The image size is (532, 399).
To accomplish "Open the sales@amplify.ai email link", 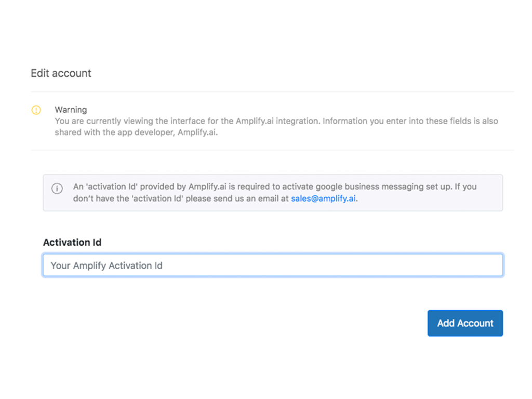I will 323,198.
